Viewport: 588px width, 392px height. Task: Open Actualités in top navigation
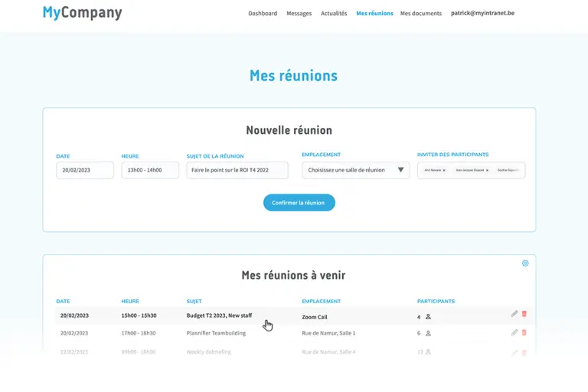pyautogui.click(x=334, y=13)
